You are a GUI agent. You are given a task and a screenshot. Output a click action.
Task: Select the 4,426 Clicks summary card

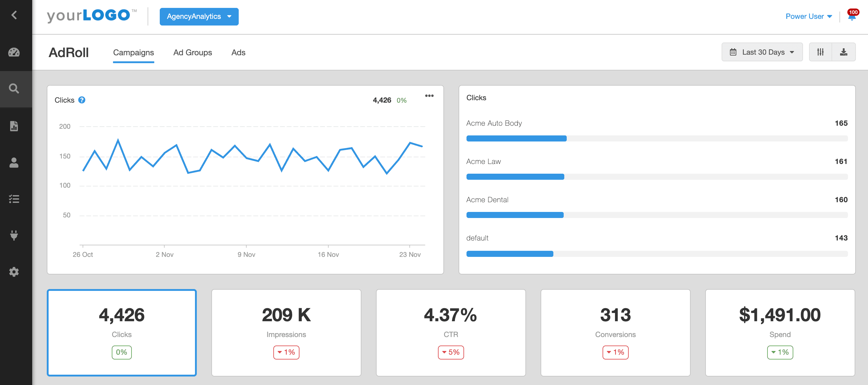pyautogui.click(x=122, y=333)
